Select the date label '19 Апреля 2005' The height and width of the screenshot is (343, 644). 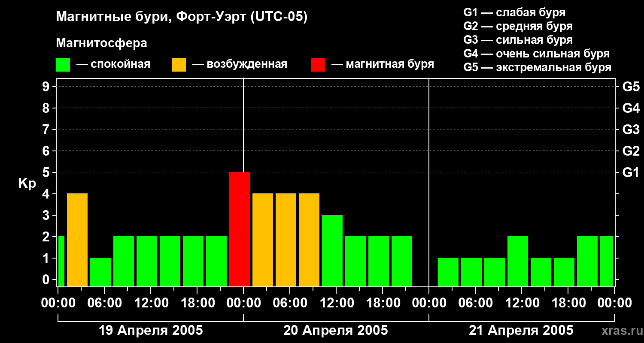point(151,331)
